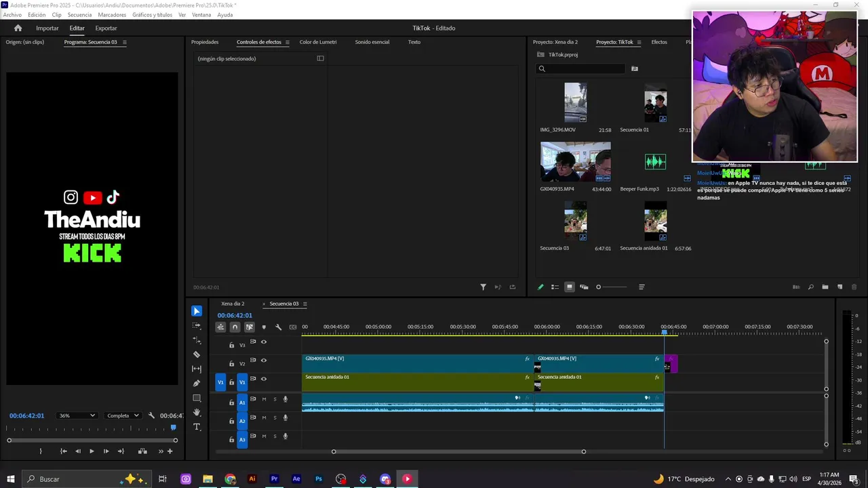Switch to Sonido esencial tab
The image size is (868, 488).
(372, 42)
